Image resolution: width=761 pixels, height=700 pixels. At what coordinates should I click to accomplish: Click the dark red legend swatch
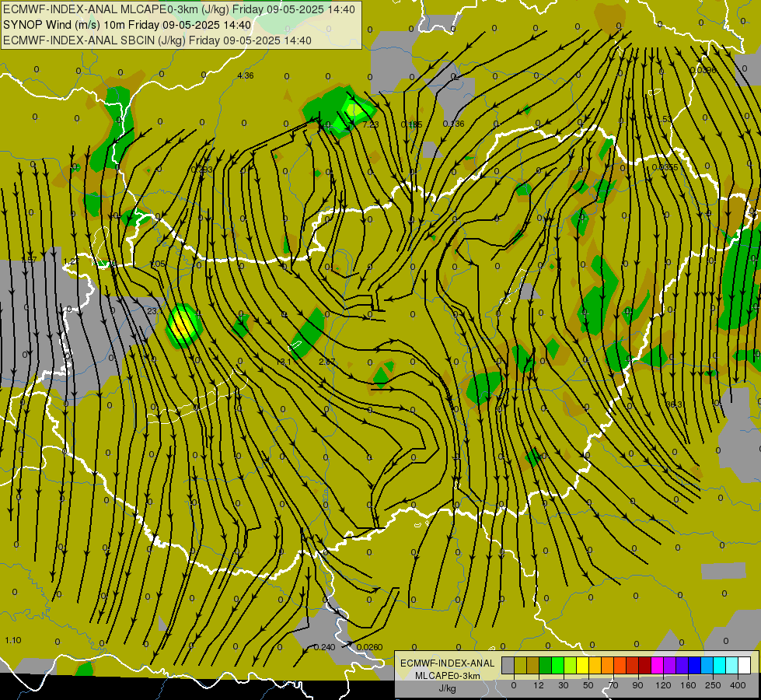645,665
